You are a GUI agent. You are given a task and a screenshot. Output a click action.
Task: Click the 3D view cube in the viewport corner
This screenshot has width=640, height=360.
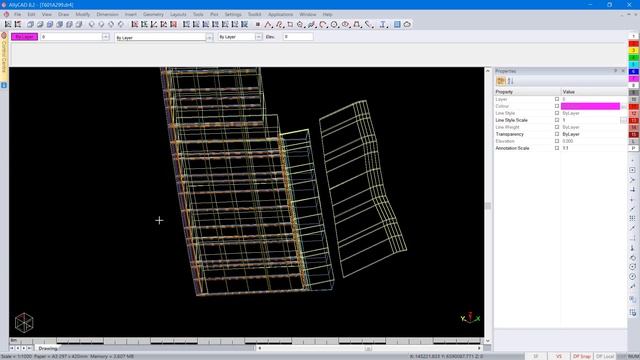coord(24,322)
